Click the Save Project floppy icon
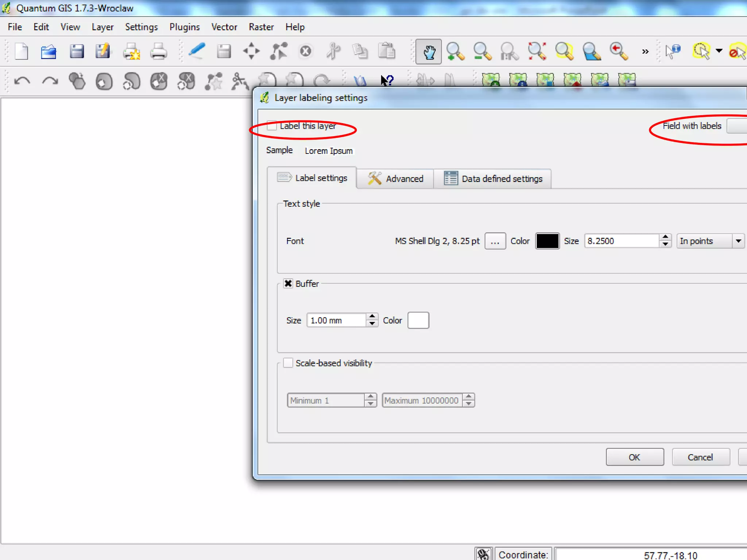The height and width of the screenshot is (560, 747). (77, 52)
